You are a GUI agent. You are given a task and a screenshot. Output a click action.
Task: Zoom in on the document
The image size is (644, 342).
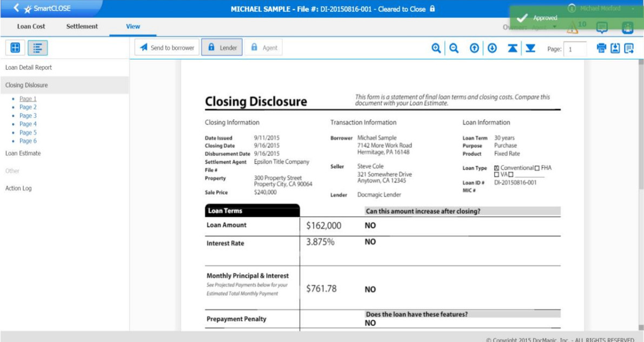tap(436, 48)
